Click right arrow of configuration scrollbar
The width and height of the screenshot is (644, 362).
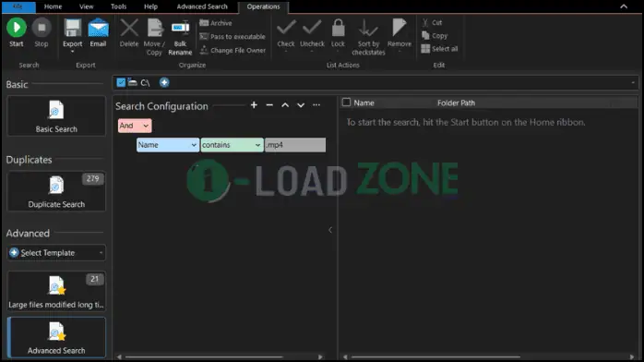320,357
